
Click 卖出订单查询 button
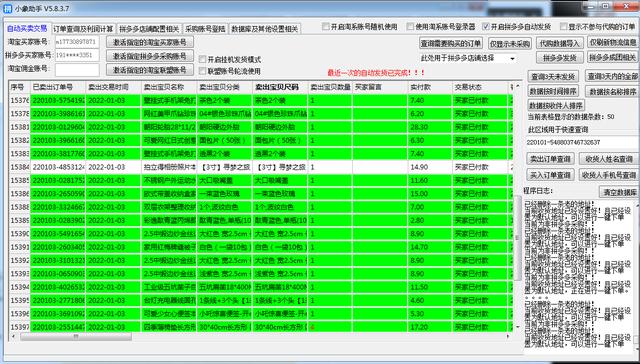point(551,159)
